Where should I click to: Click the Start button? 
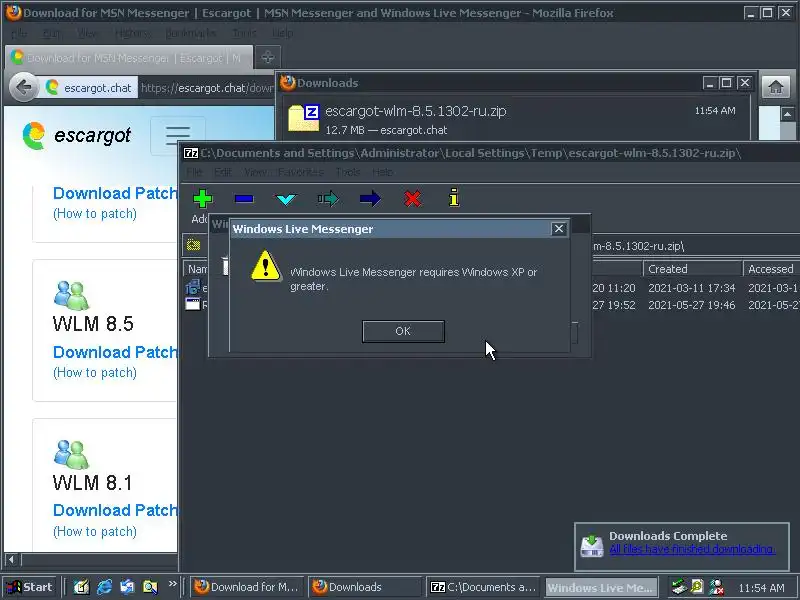(x=31, y=587)
